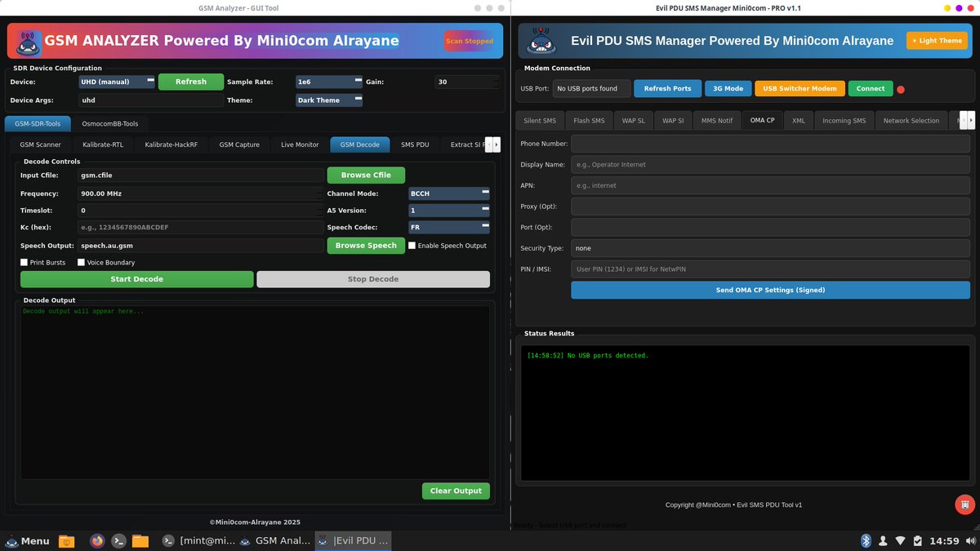The height and width of the screenshot is (551, 980).
Task: Open the Security Type dropdown showing none
Action: pos(770,248)
